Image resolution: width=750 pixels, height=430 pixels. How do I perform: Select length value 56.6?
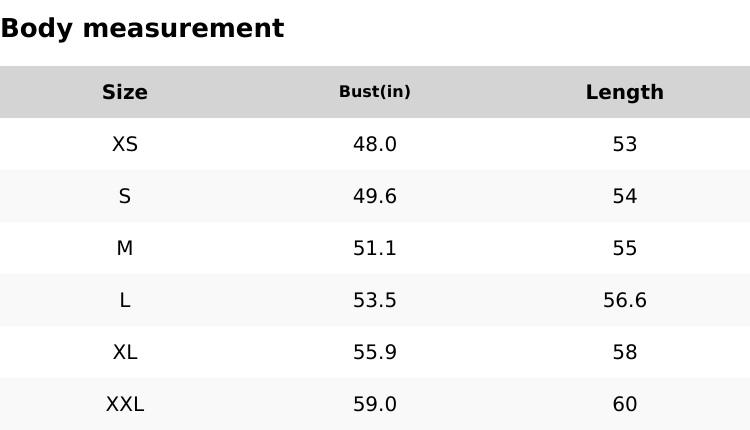click(x=625, y=300)
